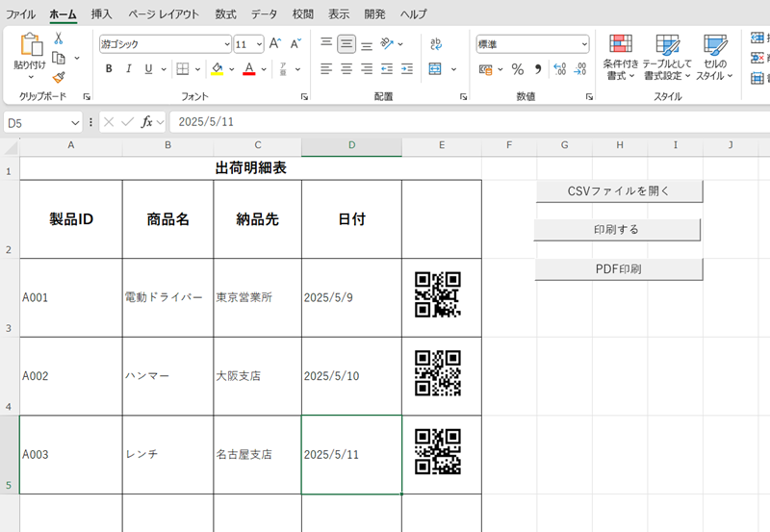Open number format dropdown 標準
This screenshot has height=532, width=770.
pyautogui.click(x=584, y=44)
